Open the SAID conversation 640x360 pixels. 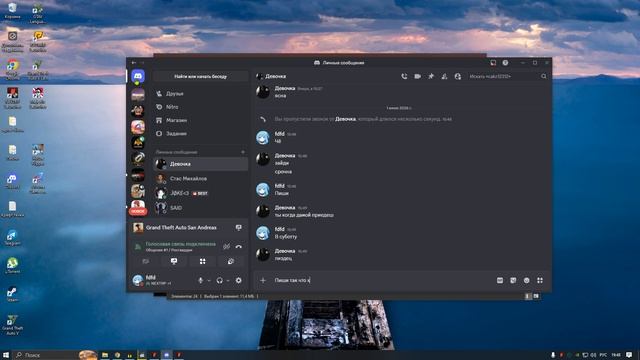point(200,208)
